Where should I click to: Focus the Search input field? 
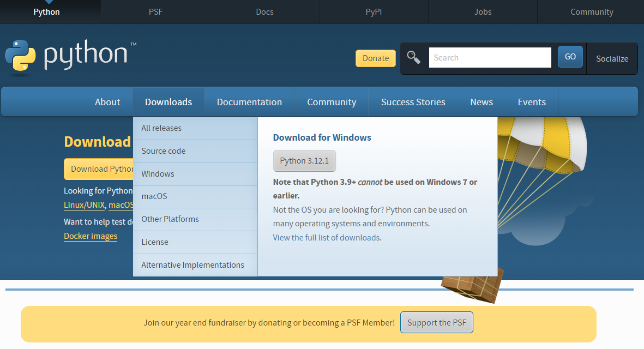490,57
